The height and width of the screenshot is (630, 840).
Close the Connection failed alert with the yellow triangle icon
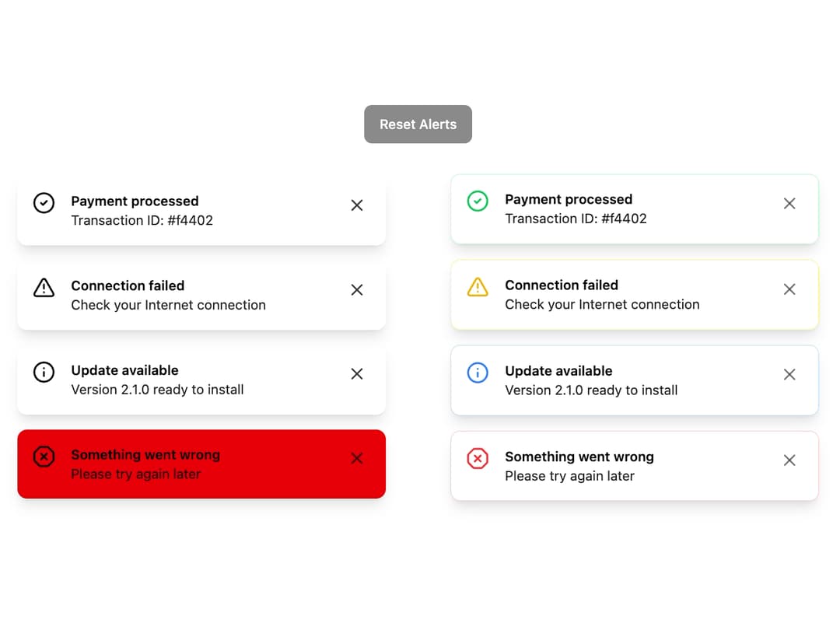(x=789, y=289)
